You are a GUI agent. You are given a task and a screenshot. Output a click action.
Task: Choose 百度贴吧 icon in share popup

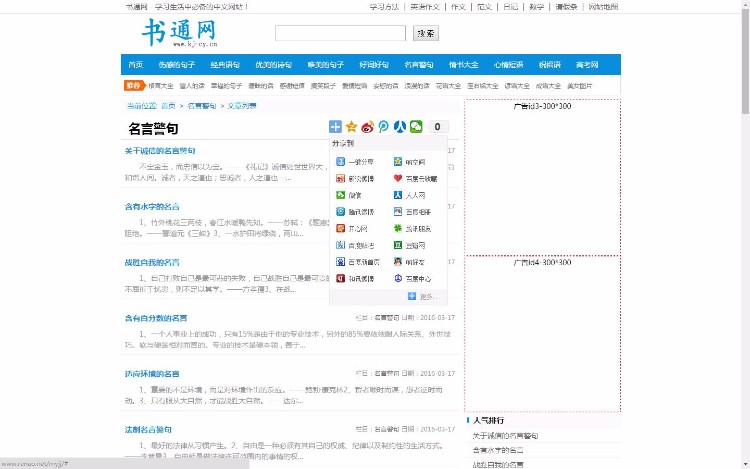click(x=341, y=245)
